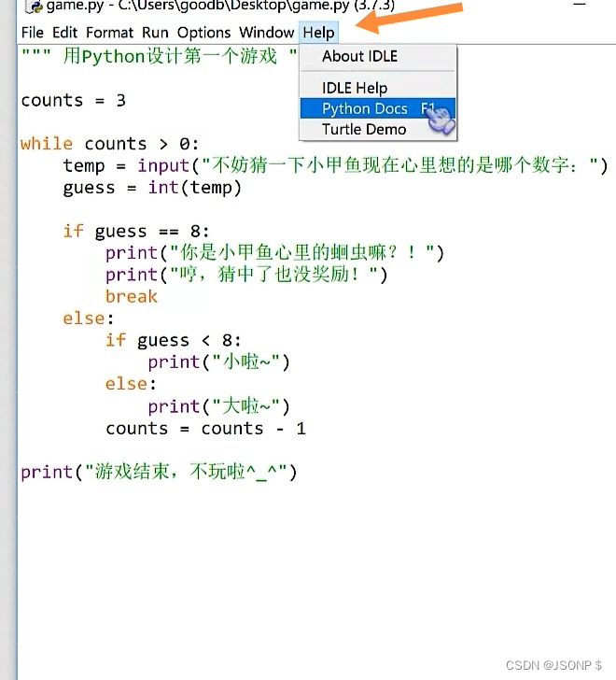This screenshot has width=616, height=680.
Task: Open the File menu
Action: tap(32, 33)
